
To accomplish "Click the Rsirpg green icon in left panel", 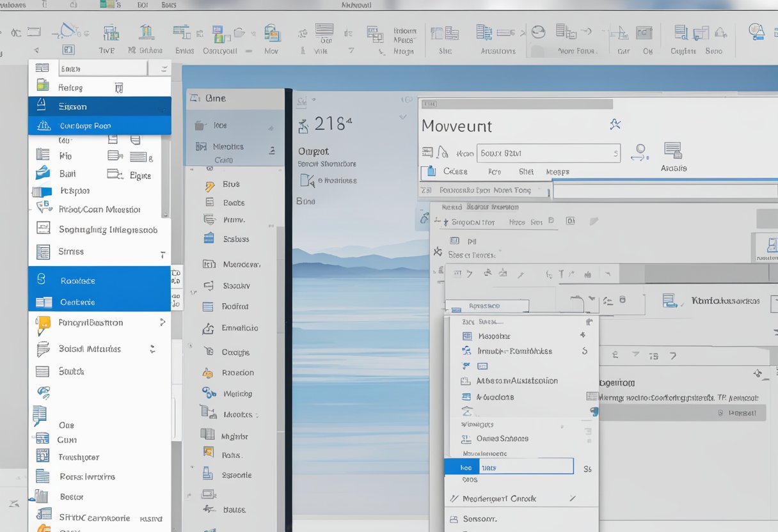I will click(42, 85).
